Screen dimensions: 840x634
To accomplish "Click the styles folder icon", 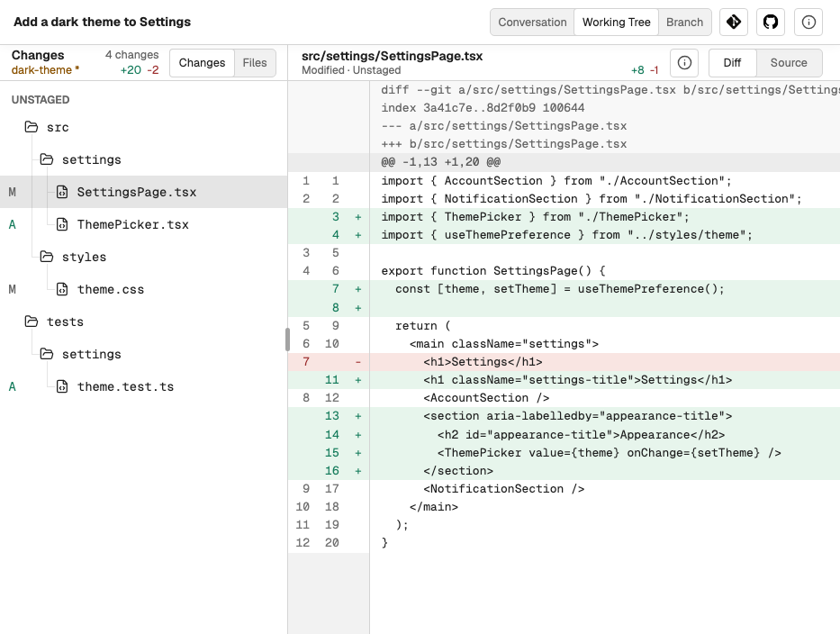I will tap(47, 257).
